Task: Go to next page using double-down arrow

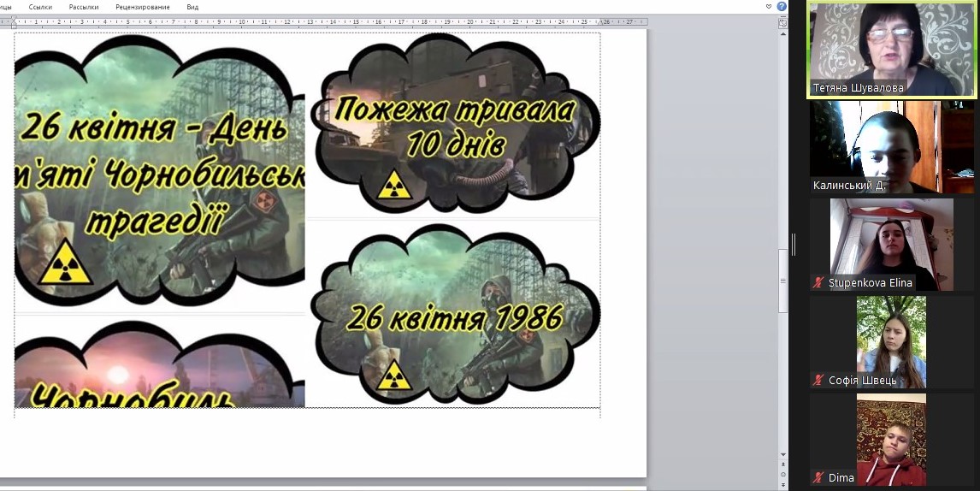Action: (x=783, y=483)
